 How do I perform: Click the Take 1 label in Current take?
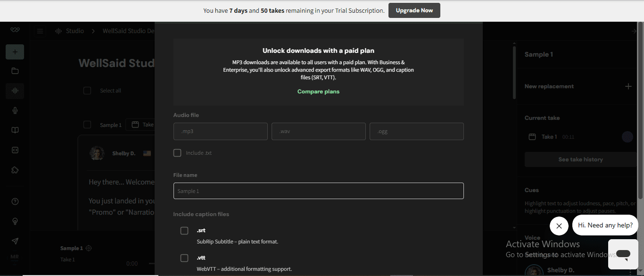coord(549,137)
